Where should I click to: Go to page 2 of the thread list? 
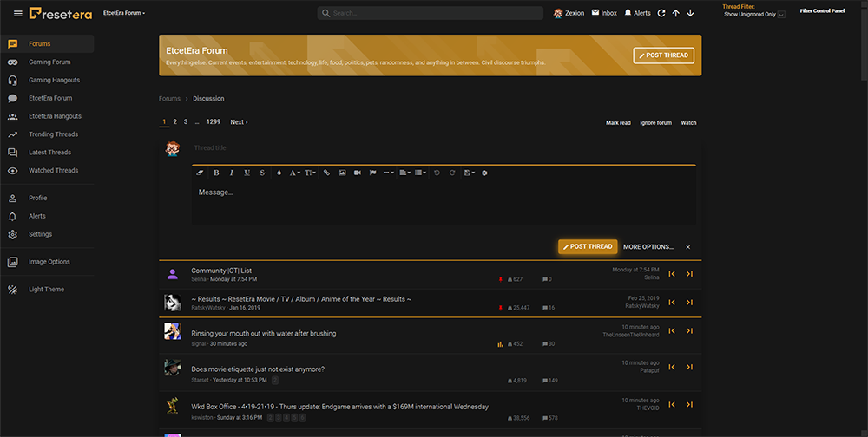tap(174, 122)
